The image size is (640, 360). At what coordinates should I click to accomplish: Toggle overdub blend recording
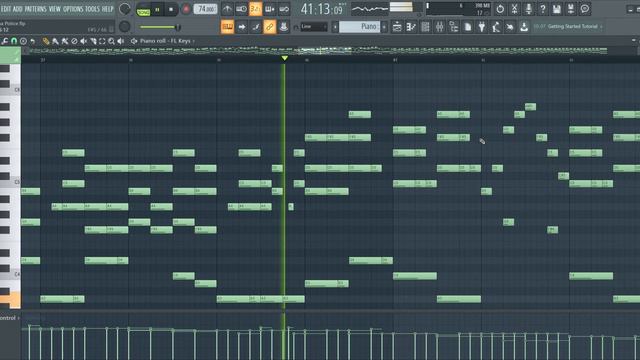point(269,9)
